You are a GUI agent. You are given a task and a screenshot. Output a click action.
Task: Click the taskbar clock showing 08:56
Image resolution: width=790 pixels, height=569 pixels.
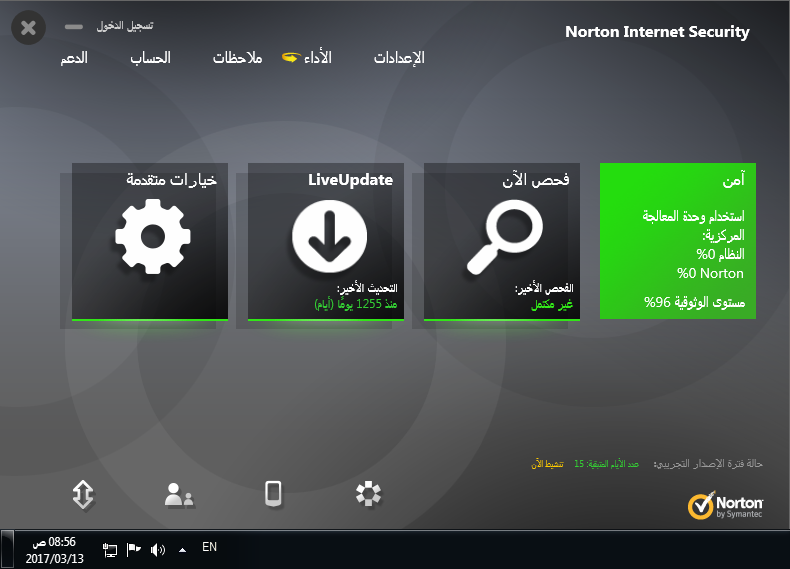(x=54, y=550)
